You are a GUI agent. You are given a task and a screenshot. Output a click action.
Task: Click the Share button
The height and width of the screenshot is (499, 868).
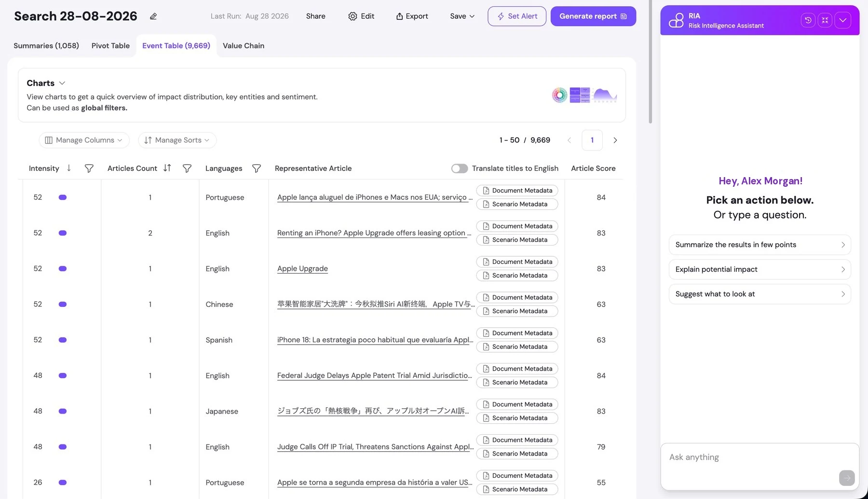[x=316, y=16]
